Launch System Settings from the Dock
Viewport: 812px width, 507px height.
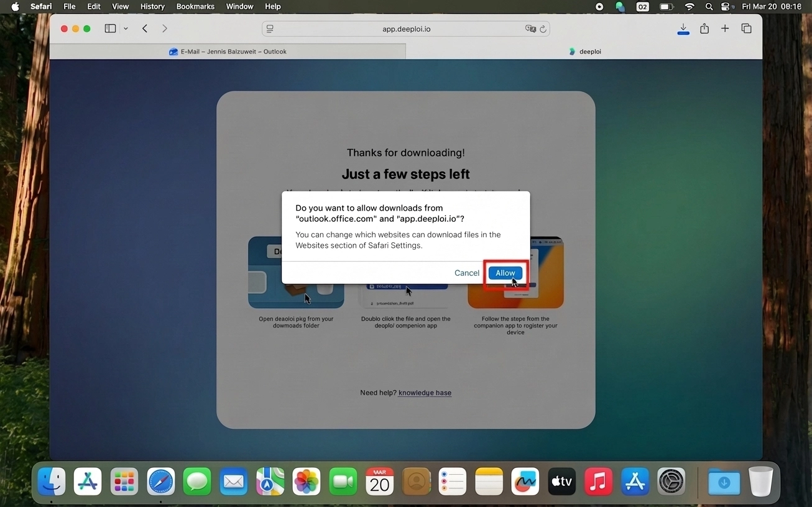[671, 482]
